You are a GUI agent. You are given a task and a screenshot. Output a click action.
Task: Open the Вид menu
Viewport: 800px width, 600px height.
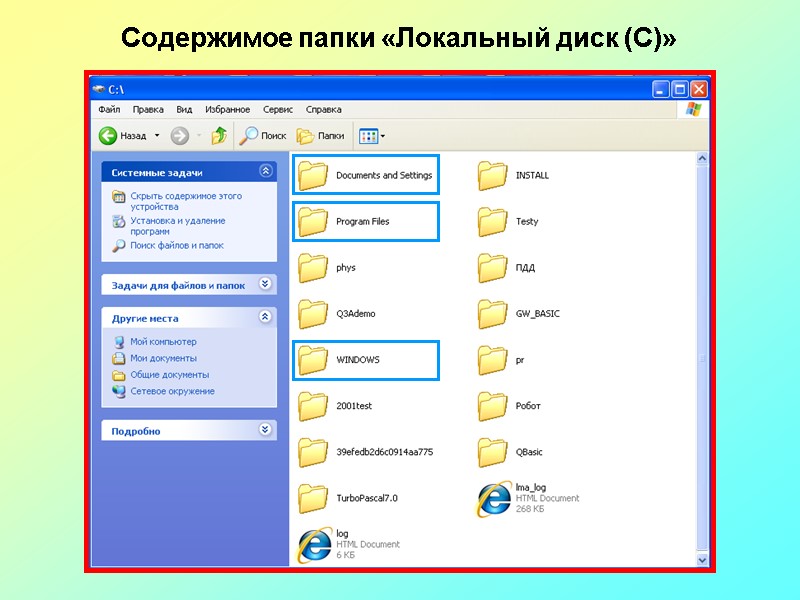[x=184, y=109]
